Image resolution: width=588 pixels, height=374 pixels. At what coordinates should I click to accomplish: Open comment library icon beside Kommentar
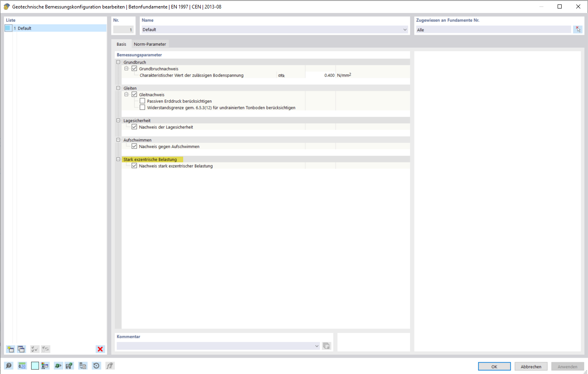tap(327, 346)
